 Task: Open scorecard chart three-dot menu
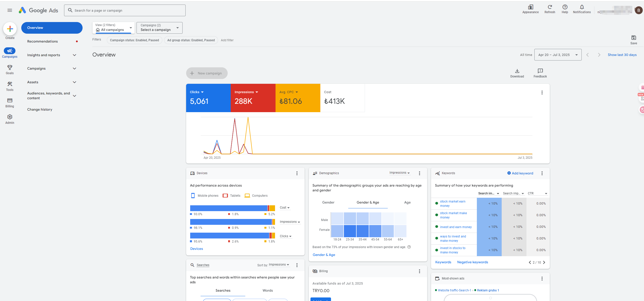pos(542,93)
